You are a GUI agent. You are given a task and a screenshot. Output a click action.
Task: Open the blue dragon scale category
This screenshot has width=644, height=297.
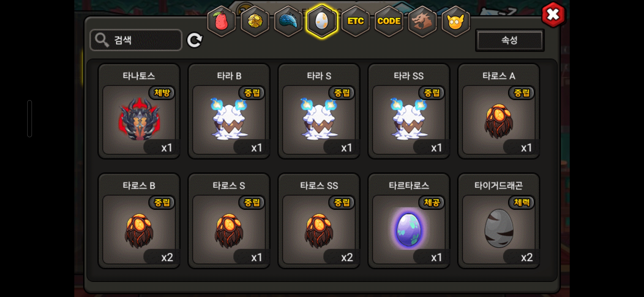[x=288, y=21]
